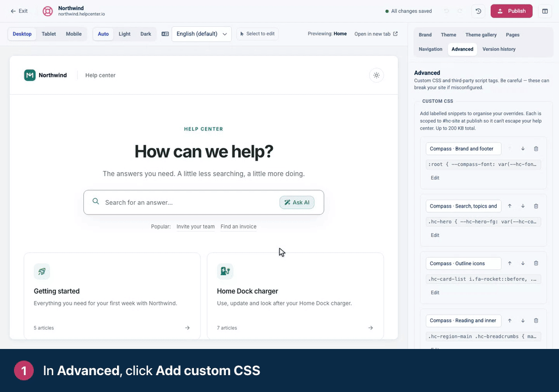Open the English (default) language dropdown
Screen dimensions: 559x392
201,34
